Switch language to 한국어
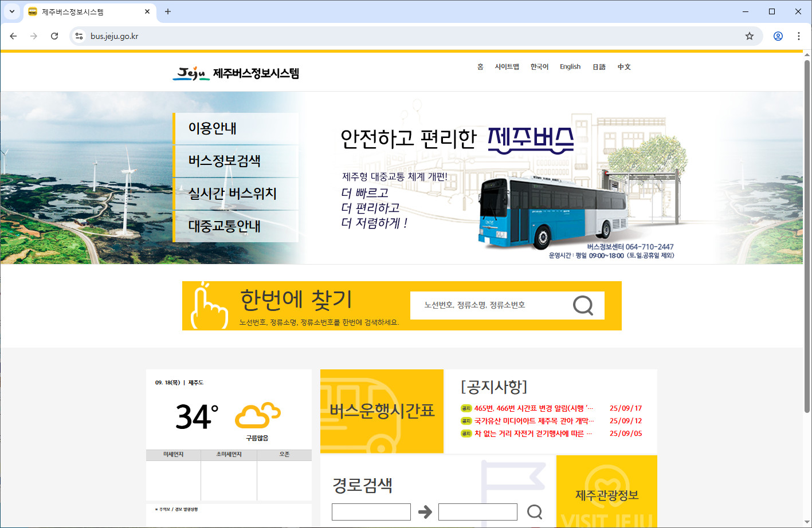 pos(539,67)
